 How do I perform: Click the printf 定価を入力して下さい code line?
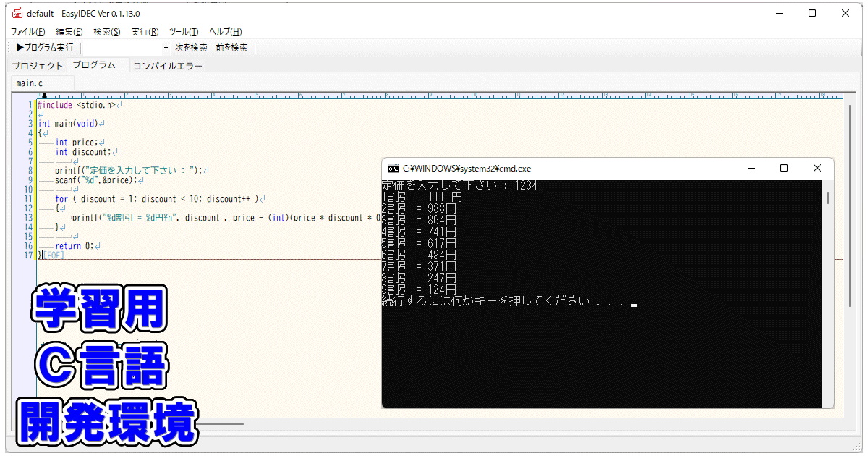coord(132,171)
